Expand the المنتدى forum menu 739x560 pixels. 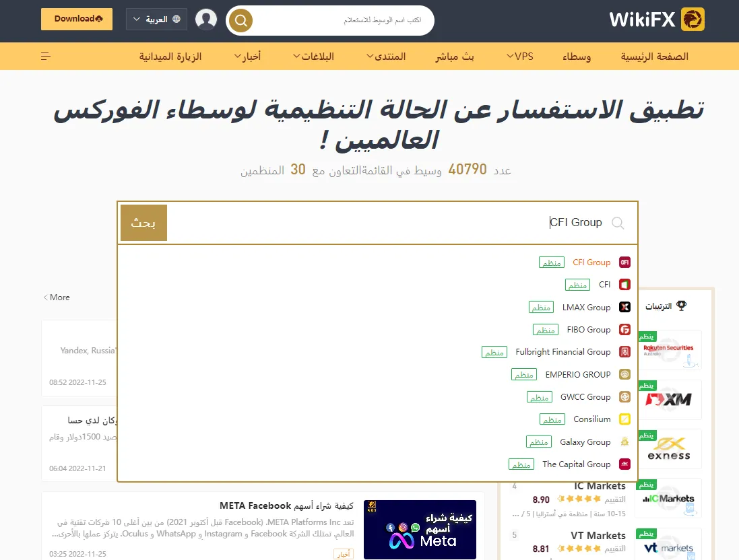[386, 57]
